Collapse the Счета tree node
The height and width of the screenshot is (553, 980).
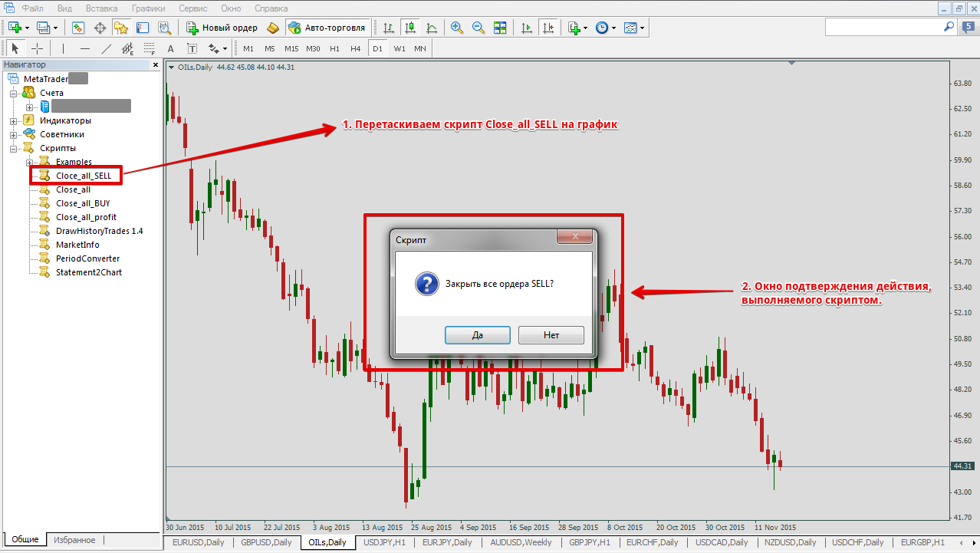(14, 93)
